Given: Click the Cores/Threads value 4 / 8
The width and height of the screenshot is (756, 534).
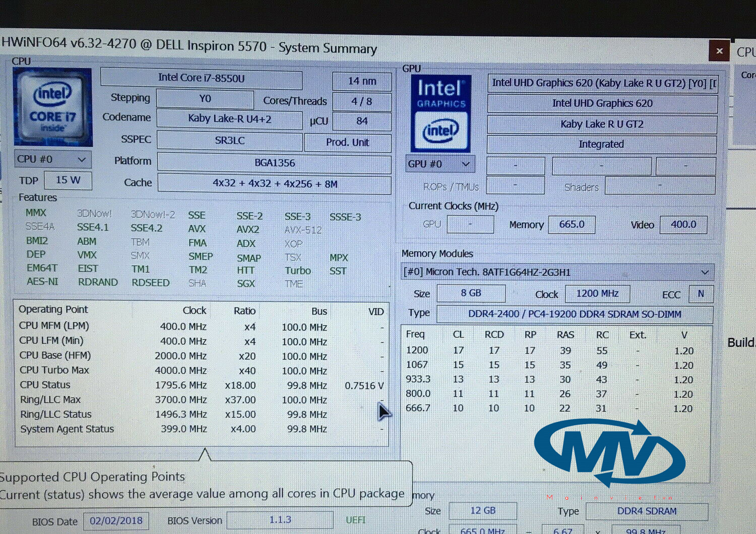Looking at the screenshot, I should pos(362,101).
